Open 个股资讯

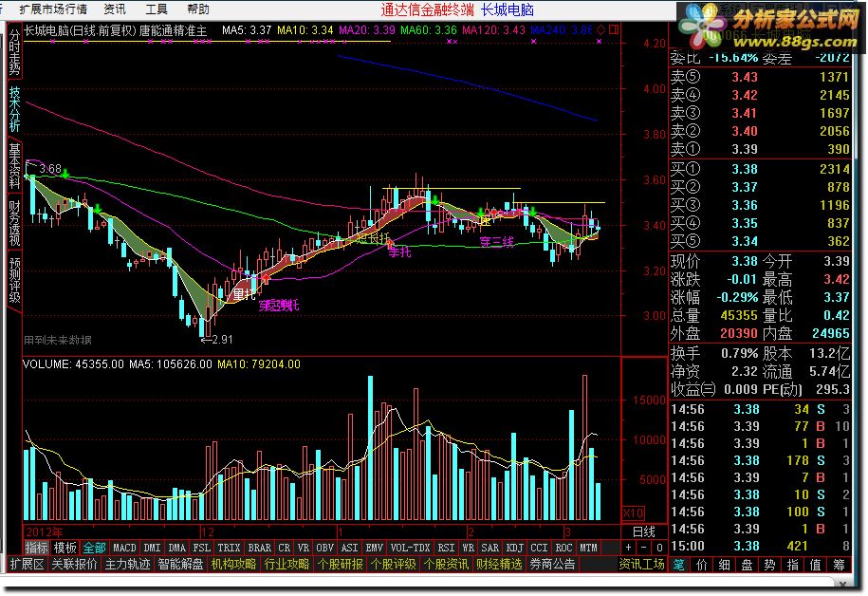[446, 565]
